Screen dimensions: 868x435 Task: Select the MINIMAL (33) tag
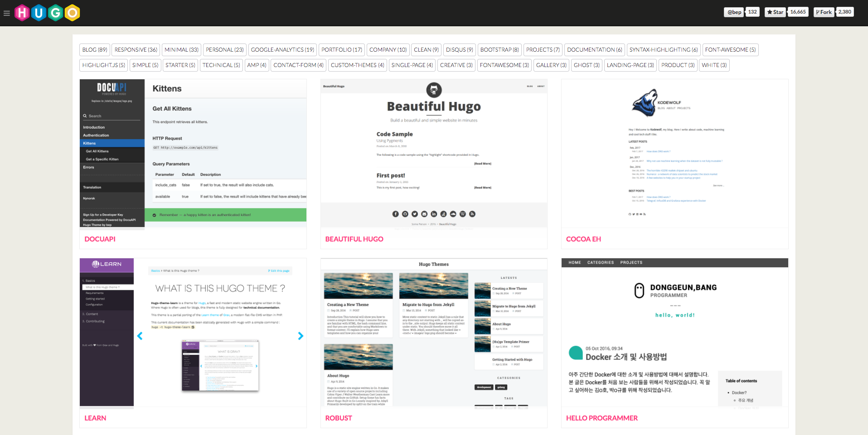click(x=182, y=50)
